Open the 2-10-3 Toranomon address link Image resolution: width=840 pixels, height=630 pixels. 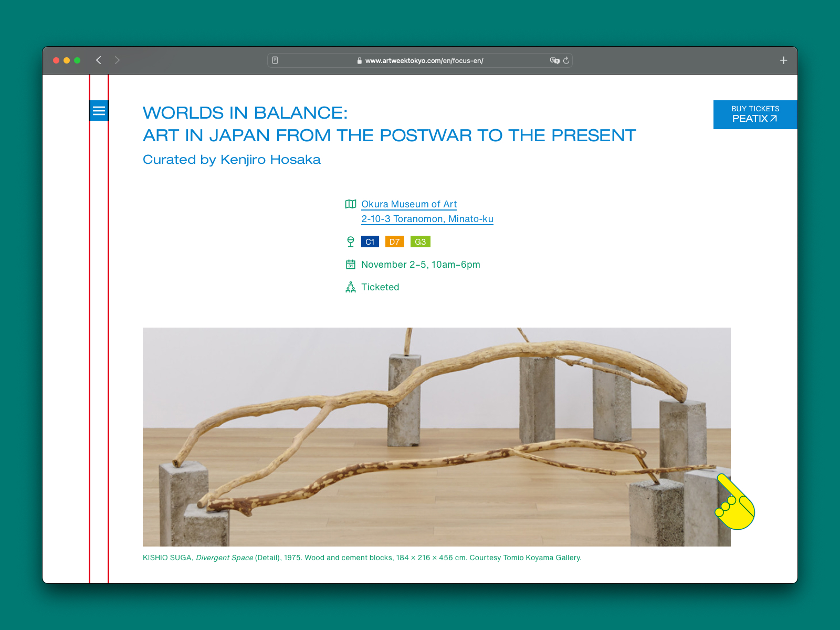427,219
